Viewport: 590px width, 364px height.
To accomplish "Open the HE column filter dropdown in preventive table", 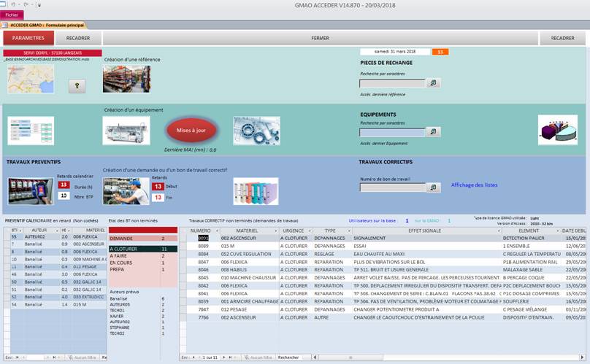I will coord(69,230).
